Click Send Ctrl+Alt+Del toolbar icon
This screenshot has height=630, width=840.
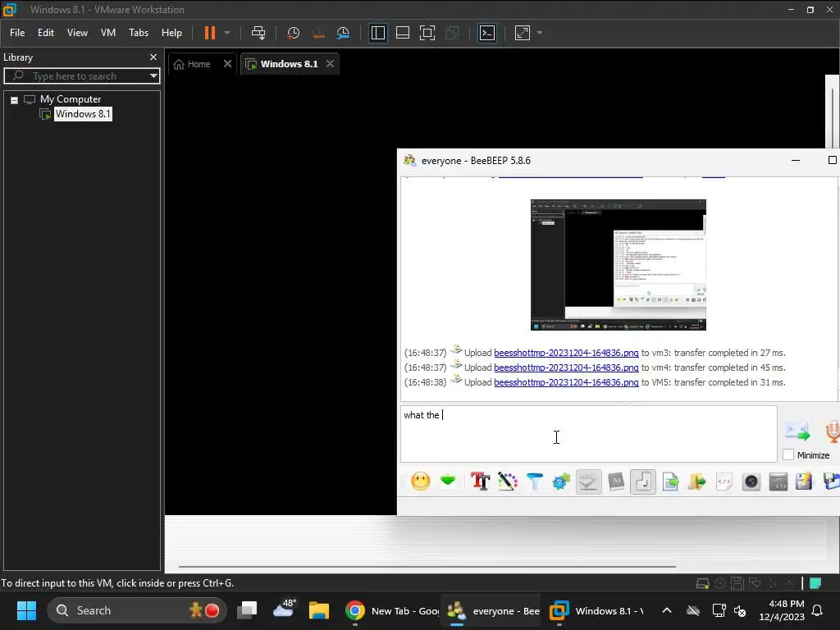pyautogui.click(x=258, y=33)
